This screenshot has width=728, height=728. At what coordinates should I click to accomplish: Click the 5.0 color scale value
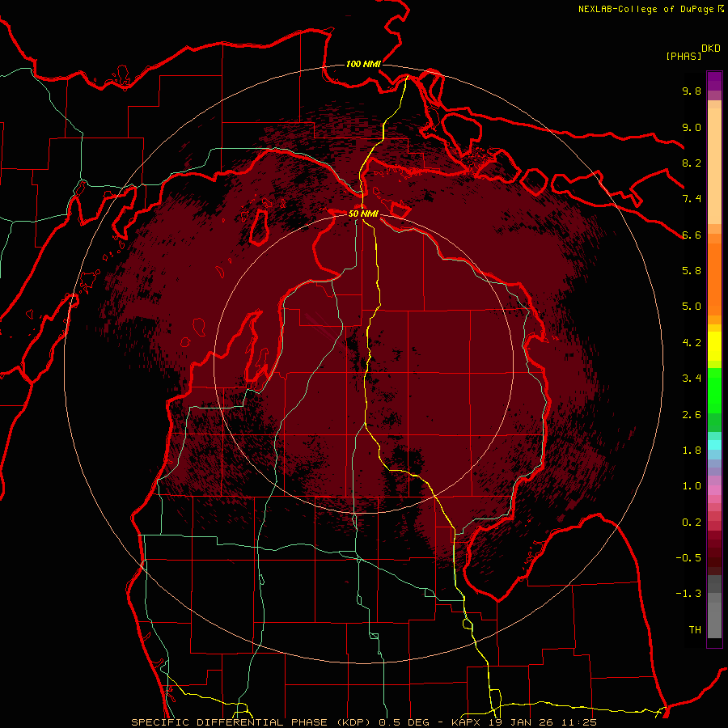[692, 307]
